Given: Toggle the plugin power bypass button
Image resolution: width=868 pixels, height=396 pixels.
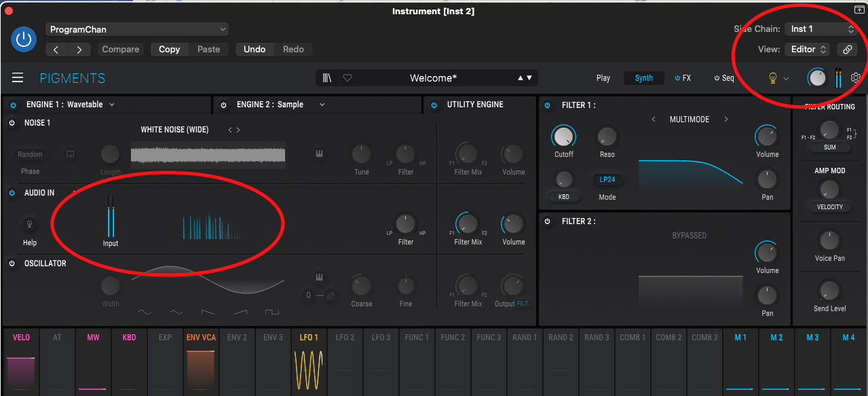Looking at the screenshot, I should pyautogui.click(x=24, y=39).
